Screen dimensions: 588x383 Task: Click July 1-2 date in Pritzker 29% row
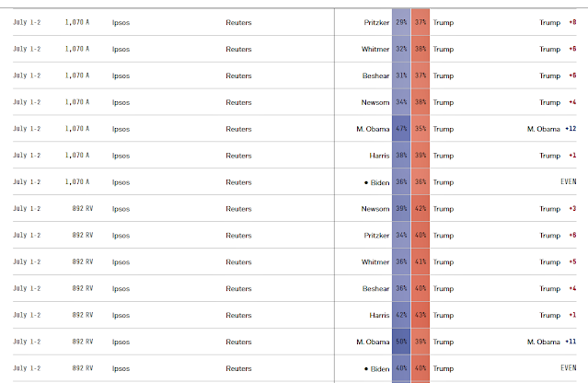click(x=27, y=22)
